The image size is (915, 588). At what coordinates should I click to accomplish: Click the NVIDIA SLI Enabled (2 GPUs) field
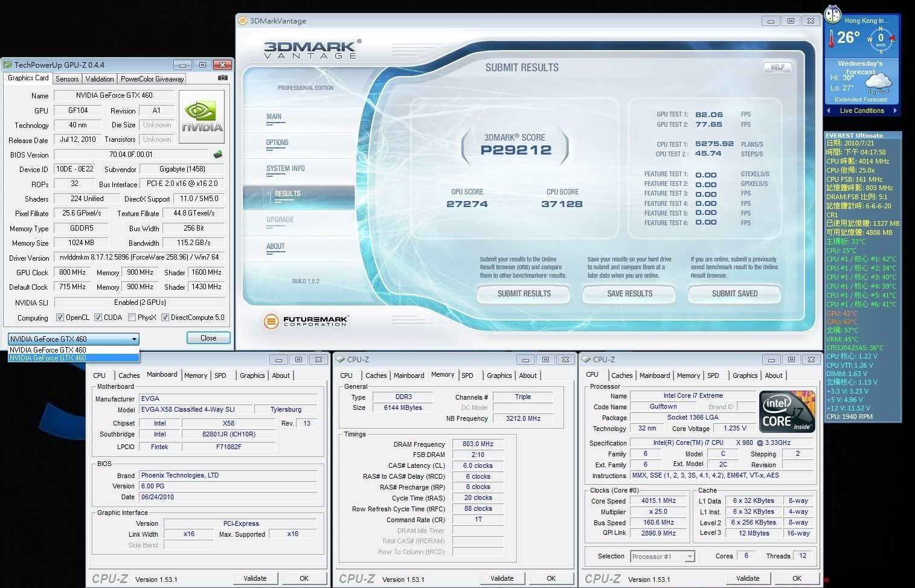(x=140, y=302)
